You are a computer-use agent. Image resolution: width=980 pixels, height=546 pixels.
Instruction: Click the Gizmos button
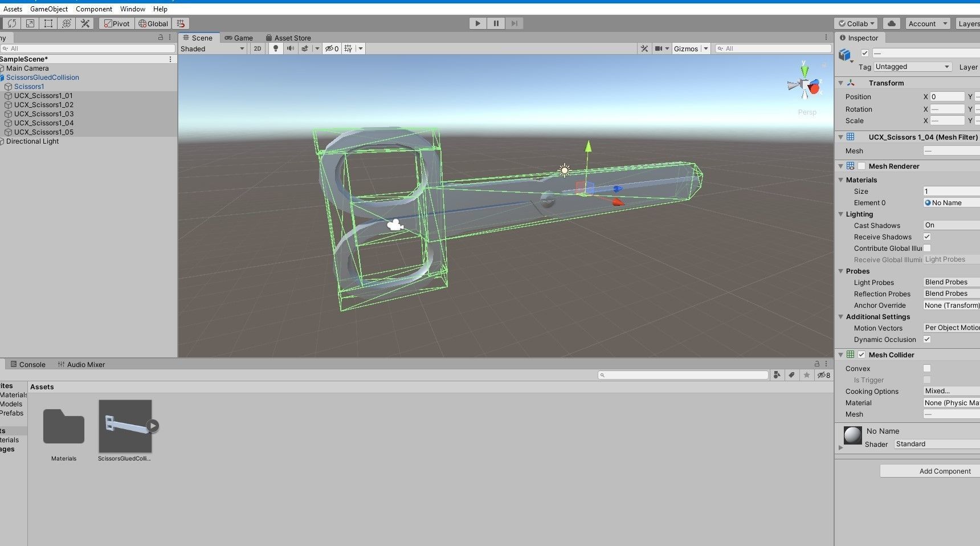point(686,48)
